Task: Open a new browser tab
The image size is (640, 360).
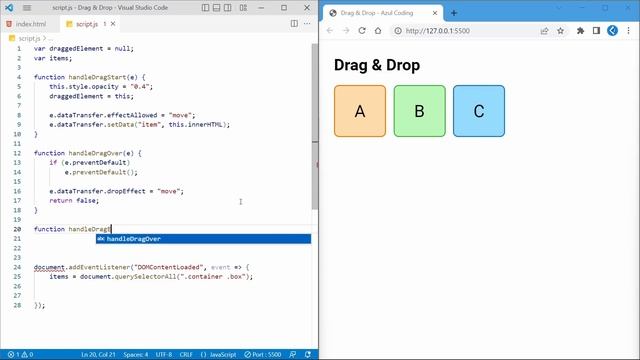Action: point(454,13)
